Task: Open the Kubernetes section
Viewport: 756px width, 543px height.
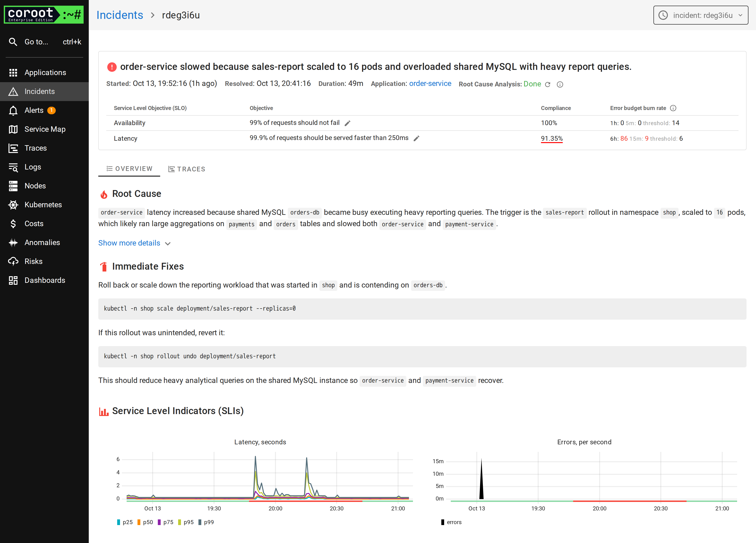Action: click(44, 204)
